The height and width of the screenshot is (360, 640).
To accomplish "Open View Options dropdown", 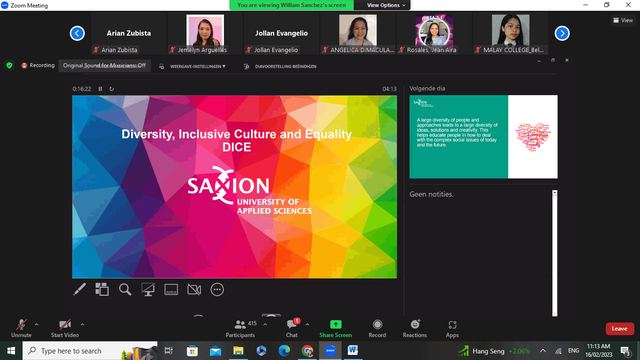I will tap(386, 5).
